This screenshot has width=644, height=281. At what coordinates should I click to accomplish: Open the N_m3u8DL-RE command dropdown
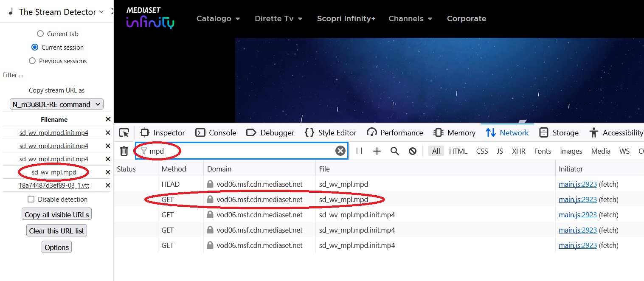coord(56,104)
